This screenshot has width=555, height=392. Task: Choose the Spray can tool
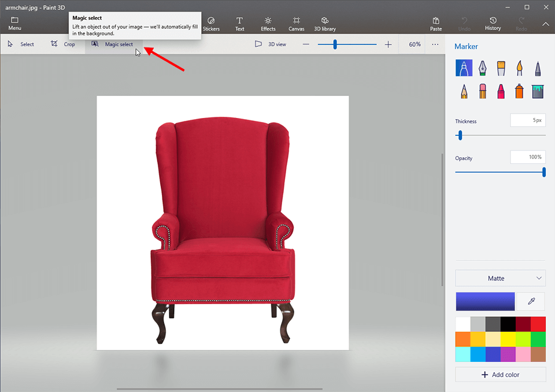coord(519,91)
